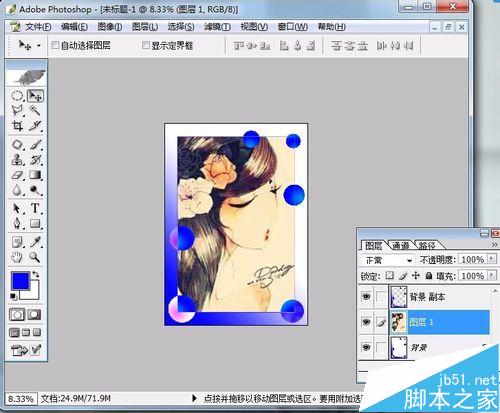Click blue foreground color swatch
The height and width of the screenshot is (413, 500).
tap(20, 280)
